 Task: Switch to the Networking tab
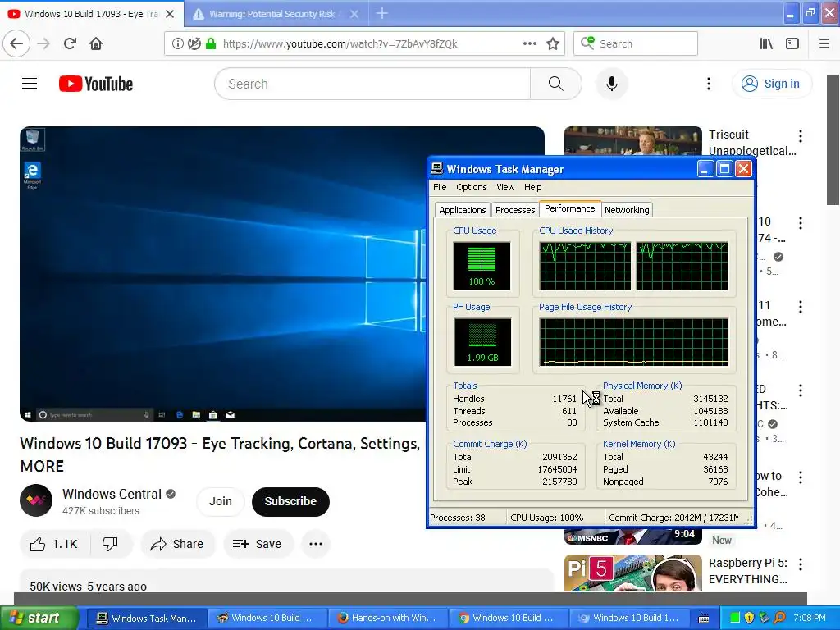point(627,210)
